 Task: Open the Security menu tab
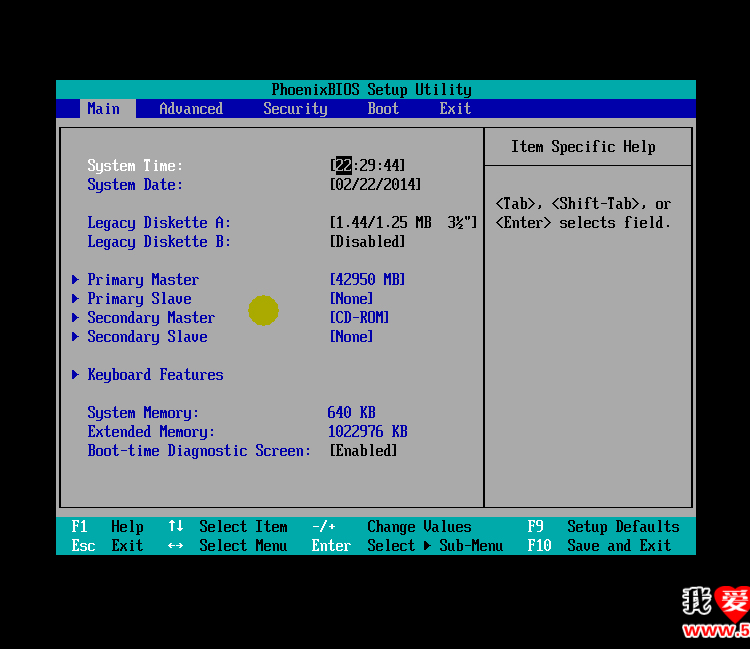[x=295, y=109]
